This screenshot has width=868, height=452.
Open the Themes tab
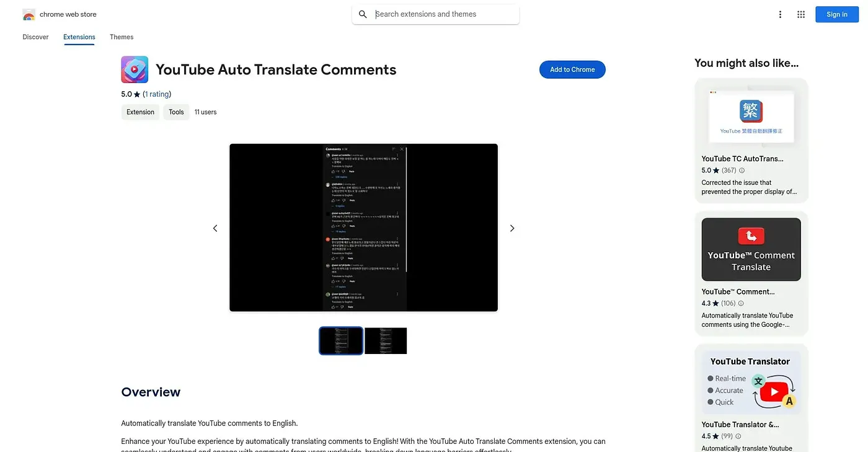(x=122, y=37)
